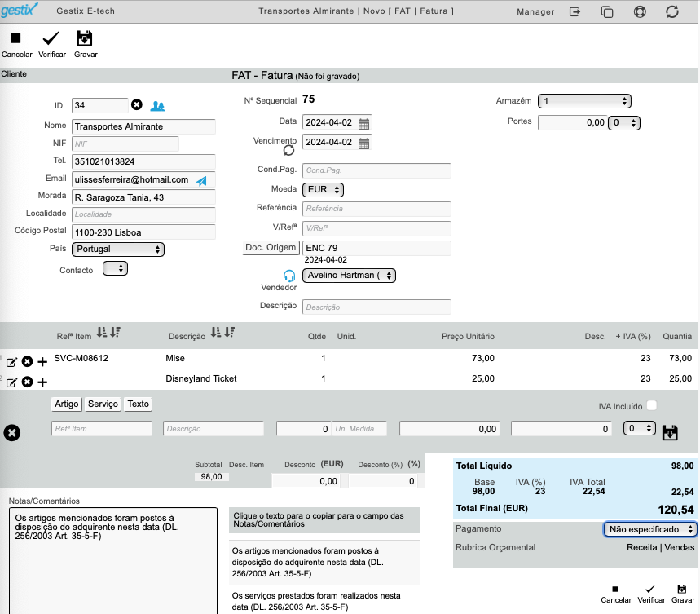
Task: Open the help lifebuoy icon in header
Action: (x=640, y=11)
